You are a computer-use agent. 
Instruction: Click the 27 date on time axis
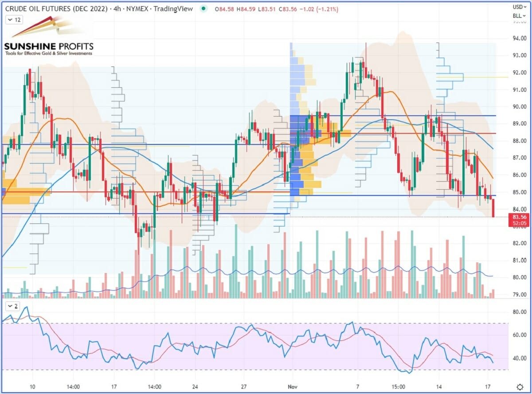(244, 386)
